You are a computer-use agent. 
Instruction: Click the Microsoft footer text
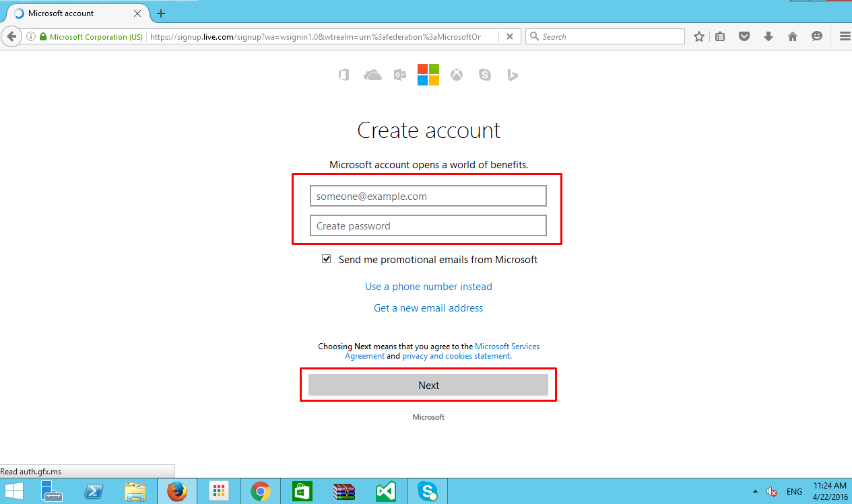pyautogui.click(x=428, y=417)
